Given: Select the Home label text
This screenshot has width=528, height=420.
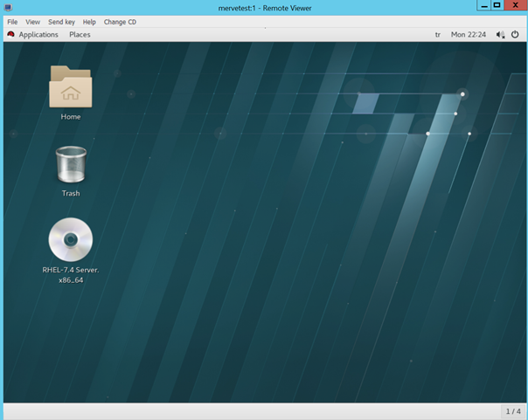Looking at the screenshot, I should tap(71, 117).
